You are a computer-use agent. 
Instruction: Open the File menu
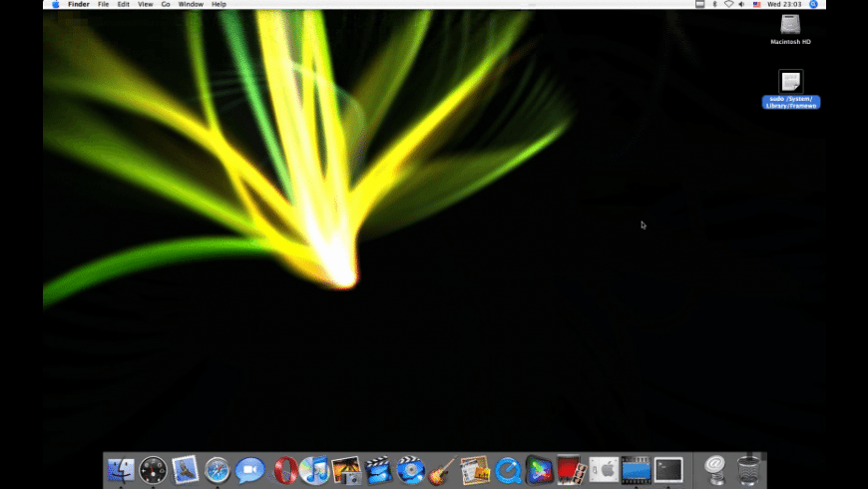click(x=103, y=4)
